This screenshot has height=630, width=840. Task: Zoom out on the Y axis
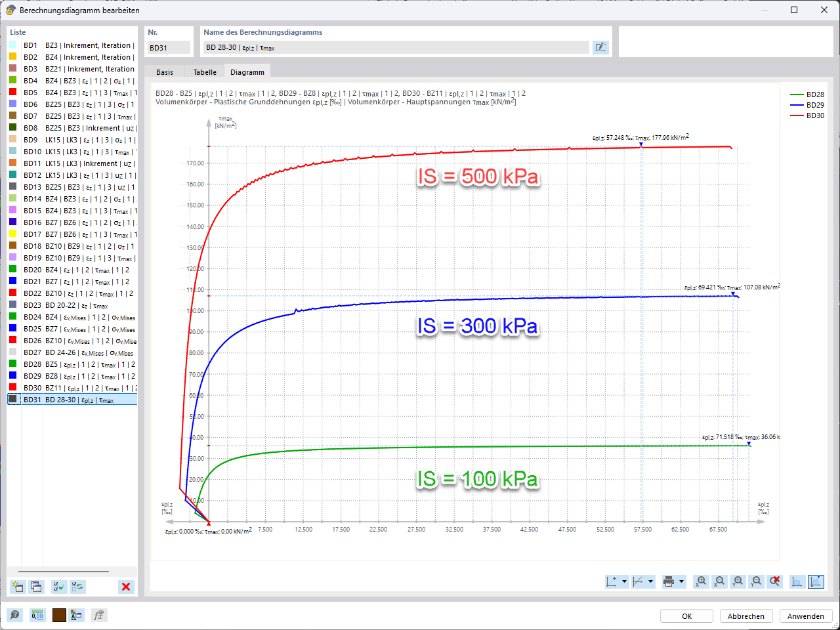tap(757, 581)
